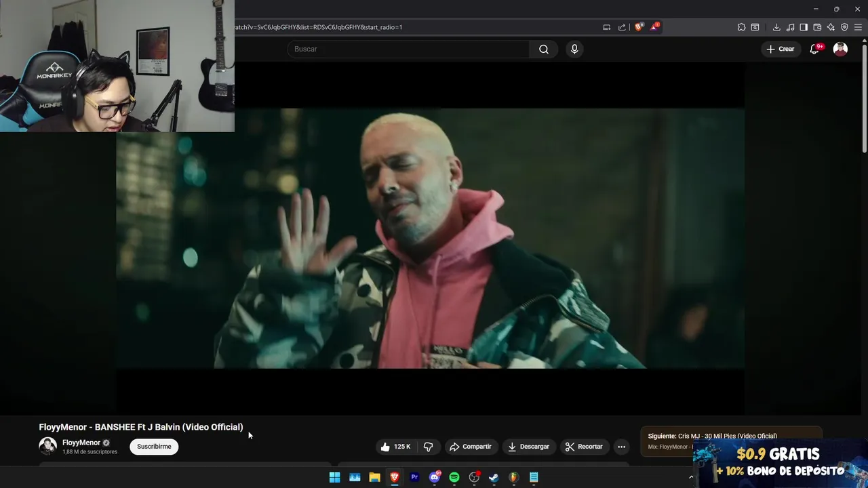868x488 pixels.
Task: Click the YouTube search magnifier button
Action: point(544,49)
